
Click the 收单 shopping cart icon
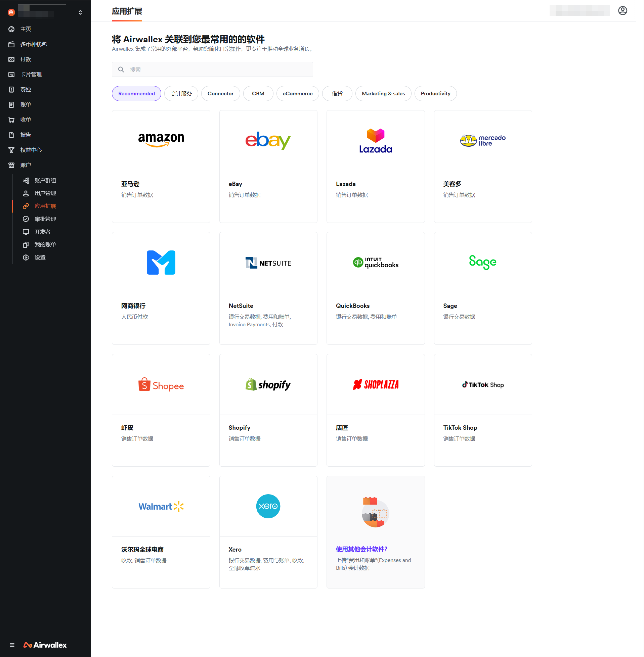coord(11,120)
